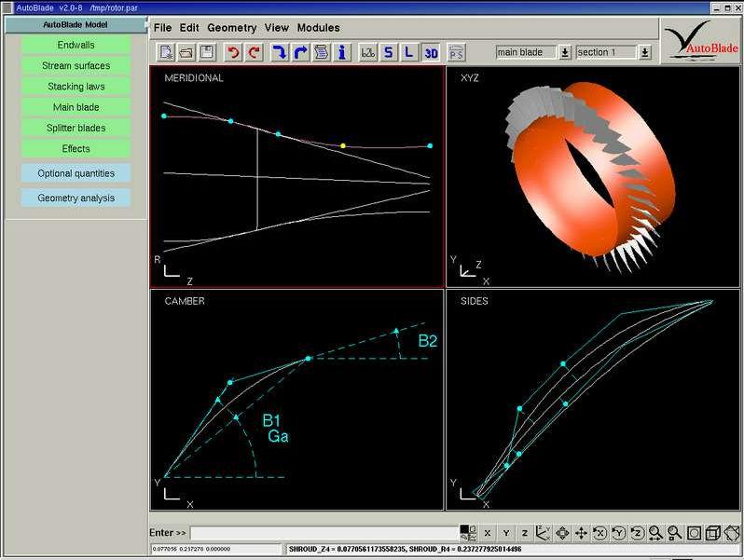
Task: Click the Stacking laws button
Action: (x=76, y=87)
